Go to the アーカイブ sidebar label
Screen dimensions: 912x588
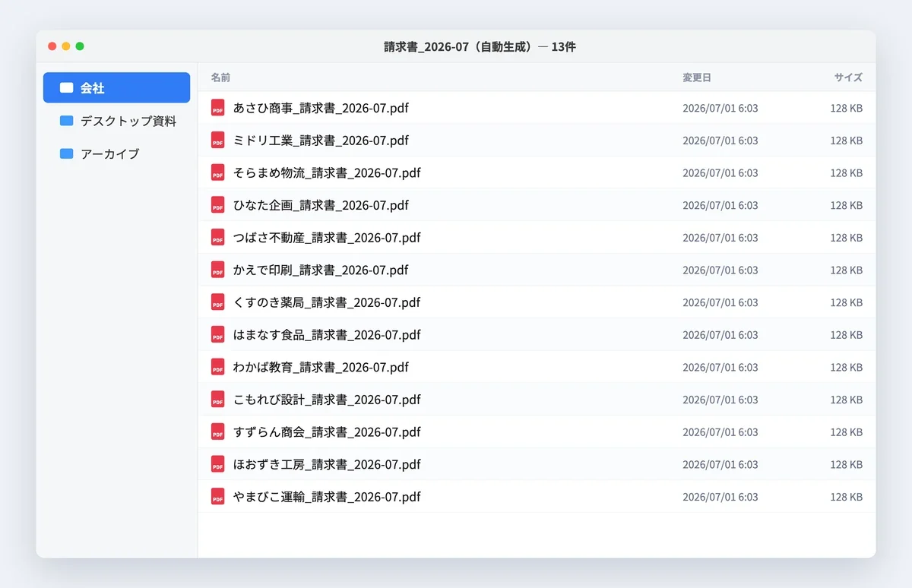110,153
